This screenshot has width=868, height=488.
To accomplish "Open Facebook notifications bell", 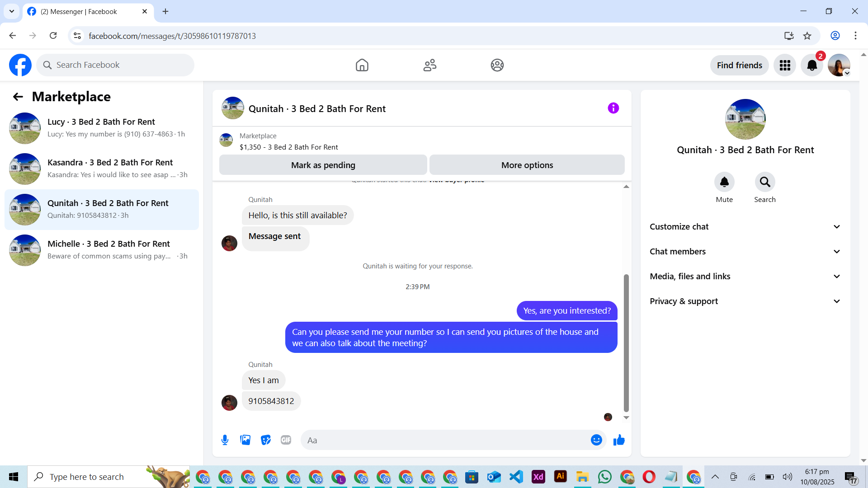I will [812, 65].
